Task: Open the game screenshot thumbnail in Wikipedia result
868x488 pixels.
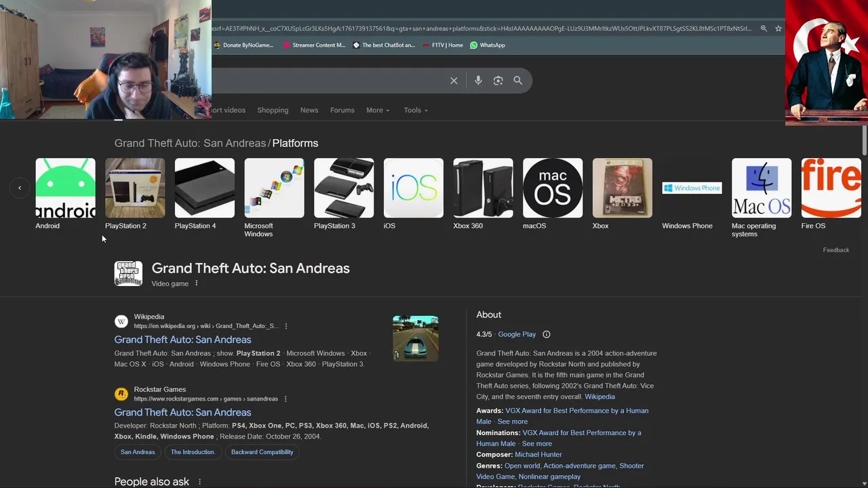Action: pos(416,338)
